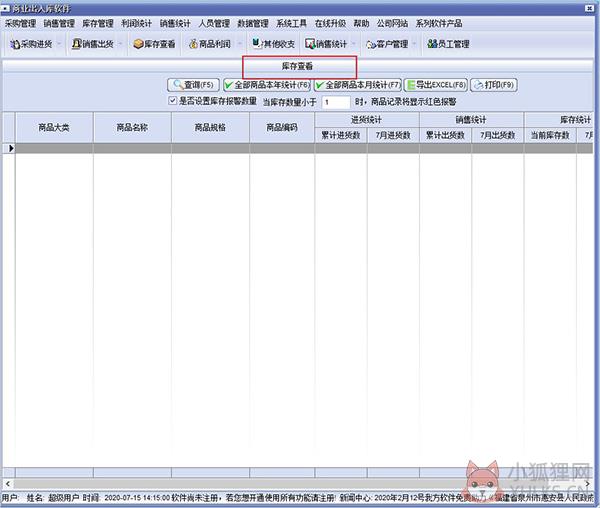Open the 其他收支 toolbar button
600x508 pixels.
pyautogui.click(x=273, y=44)
